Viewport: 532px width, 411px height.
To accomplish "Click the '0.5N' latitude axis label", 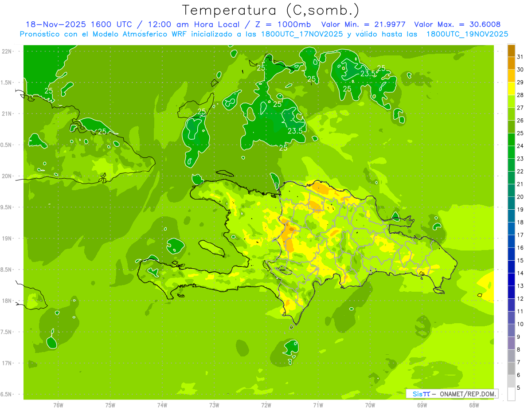I will tap(7, 145).
